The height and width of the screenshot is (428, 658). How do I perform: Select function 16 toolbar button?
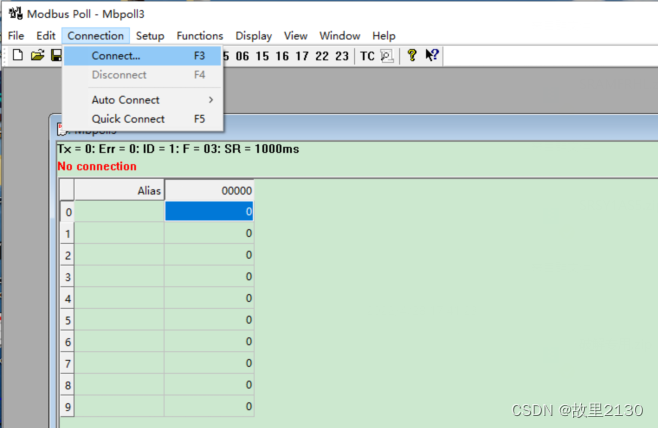[x=282, y=56]
